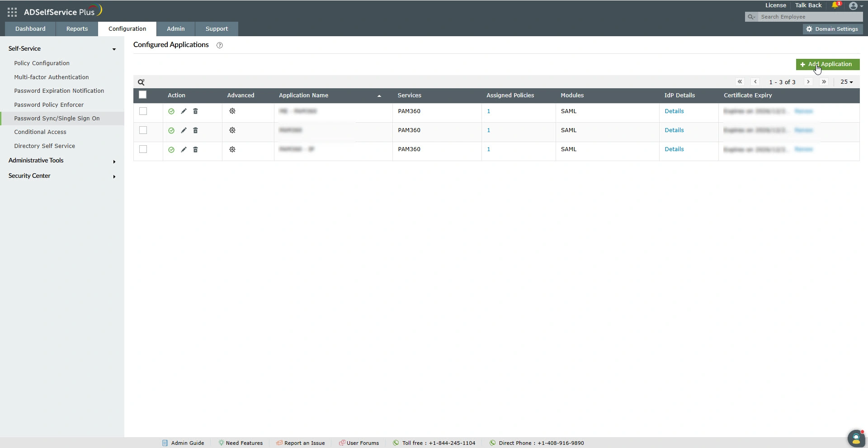Image resolution: width=868 pixels, height=448 pixels.
Task: Check the select-all checkbox in the table header
Action: (142, 95)
